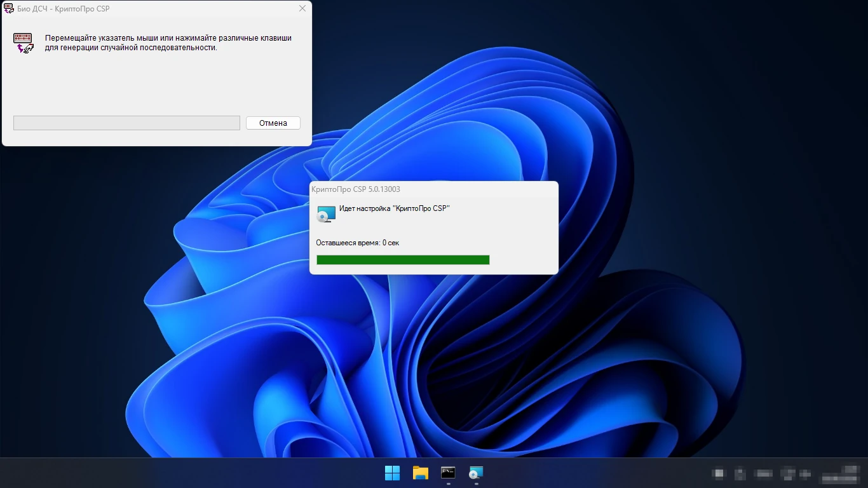Viewport: 868px width, 488px height.
Task: Open the terminal from the taskbar
Action: pos(449,473)
